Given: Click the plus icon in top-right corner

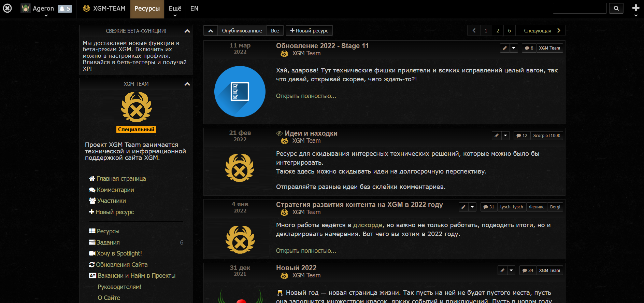Looking at the screenshot, I should [635, 8].
